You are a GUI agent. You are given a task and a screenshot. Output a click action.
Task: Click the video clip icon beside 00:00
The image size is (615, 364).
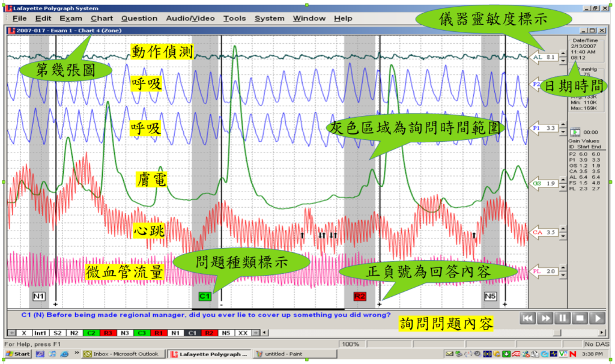(x=575, y=132)
